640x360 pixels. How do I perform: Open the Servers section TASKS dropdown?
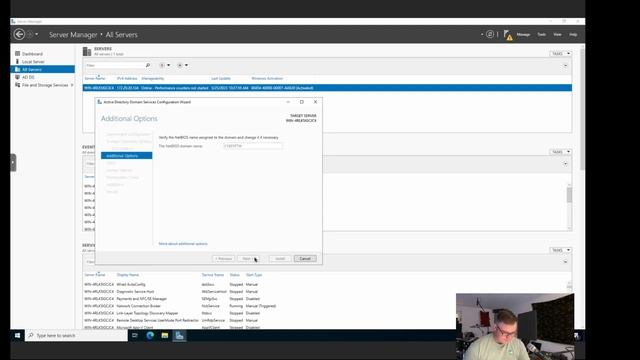click(560, 53)
